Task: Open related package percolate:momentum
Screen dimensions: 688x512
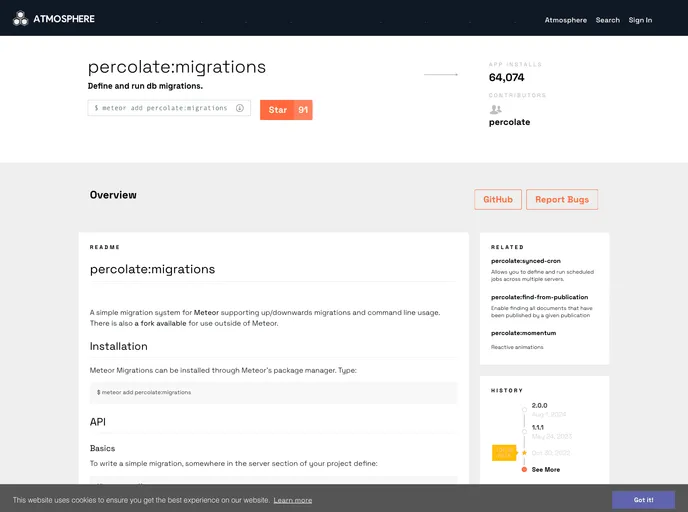Action: point(523,333)
